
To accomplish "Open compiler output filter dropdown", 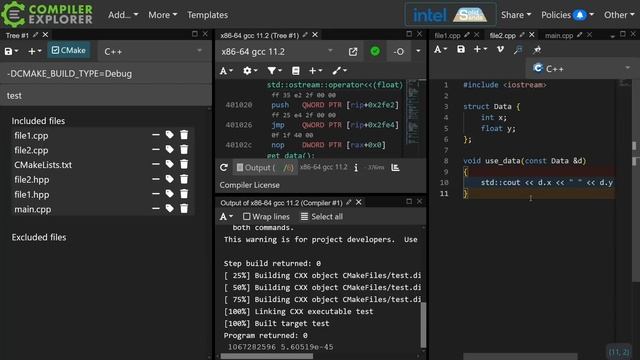I will [274, 71].
